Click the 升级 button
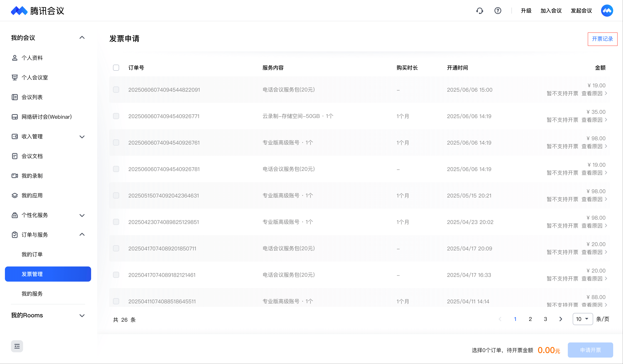Screen dimensions: 623x364 526,11
